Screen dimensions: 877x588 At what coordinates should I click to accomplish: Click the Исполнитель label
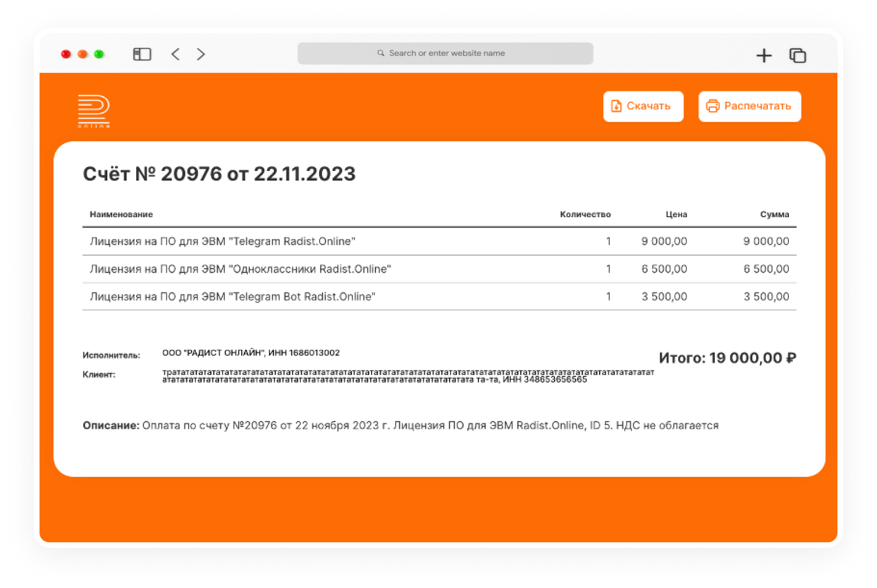point(111,356)
